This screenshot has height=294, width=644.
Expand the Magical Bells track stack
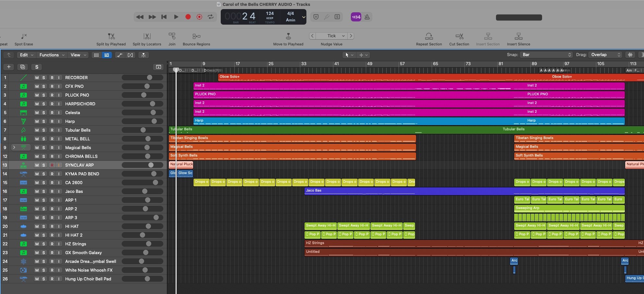pos(14,147)
